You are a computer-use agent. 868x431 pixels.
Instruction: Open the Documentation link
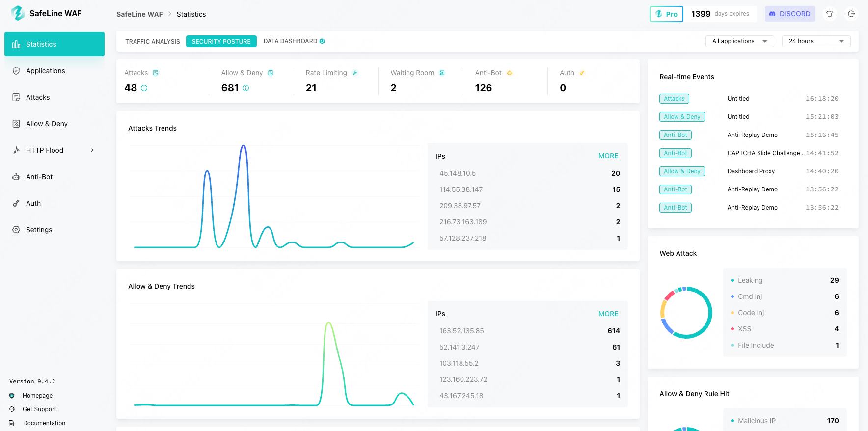(x=44, y=423)
